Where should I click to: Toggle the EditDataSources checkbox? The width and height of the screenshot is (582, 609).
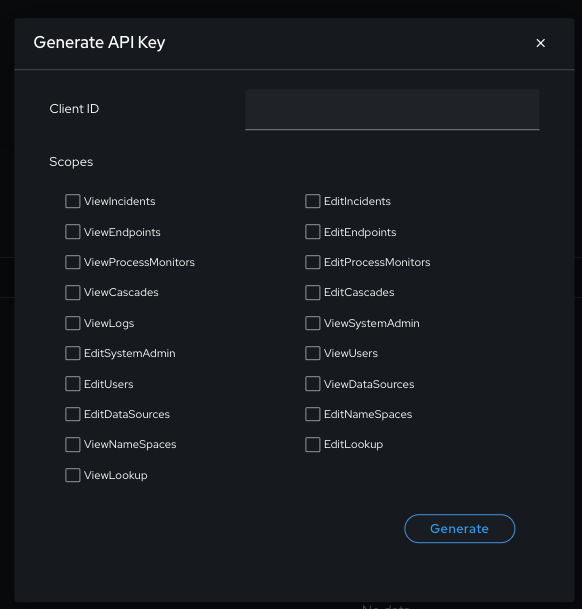pyautogui.click(x=73, y=414)
